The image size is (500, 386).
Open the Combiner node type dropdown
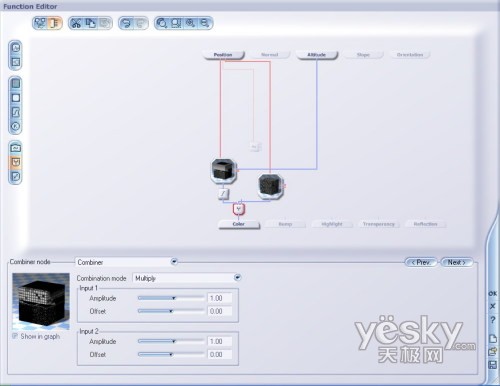click(x=174, y=262)
